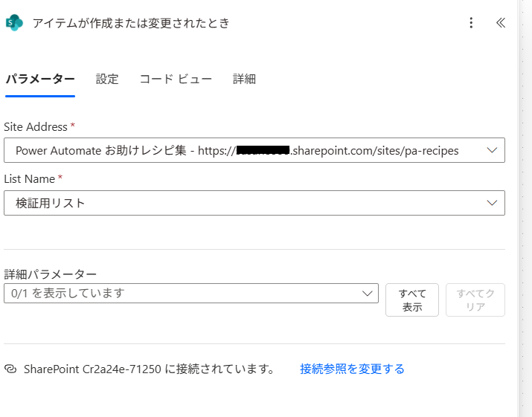Select the パラメーター tab

click(40, 79)
